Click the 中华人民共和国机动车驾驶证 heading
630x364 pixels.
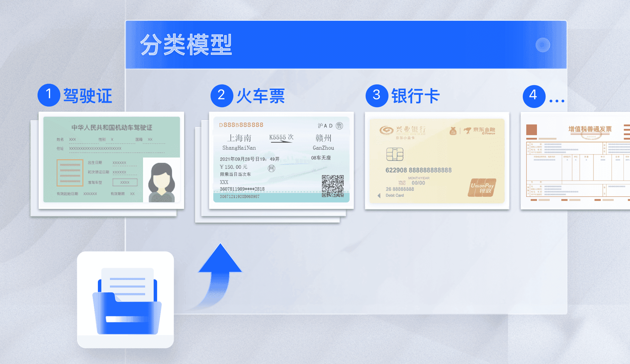pyautogui.click(x=112, y=128)
